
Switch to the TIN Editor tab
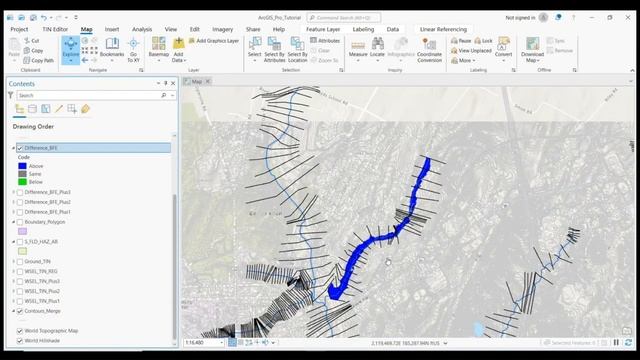click(55, 29)
